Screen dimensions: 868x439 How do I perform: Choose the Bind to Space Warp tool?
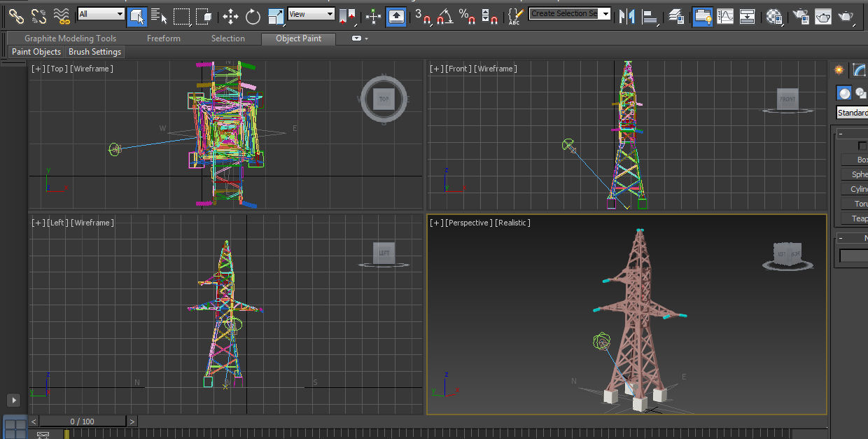(62, 15)
